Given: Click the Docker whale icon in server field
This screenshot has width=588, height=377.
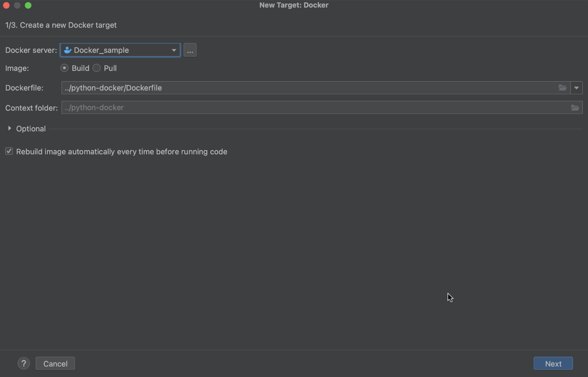Looking at the screenshot, I should (x=68, y=50).
